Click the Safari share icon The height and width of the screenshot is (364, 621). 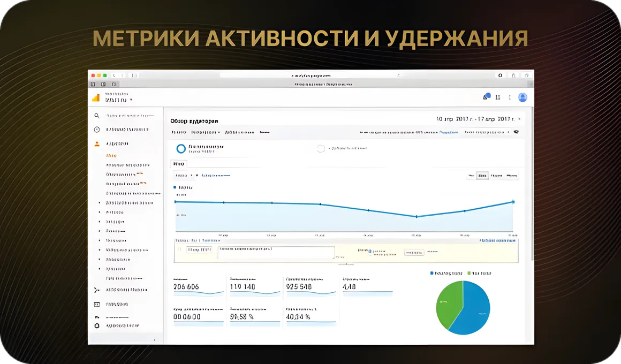513,75
